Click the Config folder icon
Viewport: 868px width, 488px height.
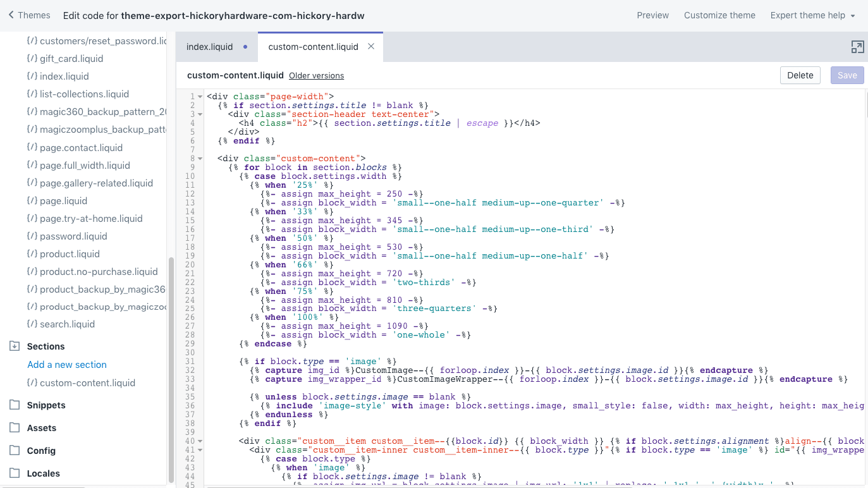tap(15, 450)
